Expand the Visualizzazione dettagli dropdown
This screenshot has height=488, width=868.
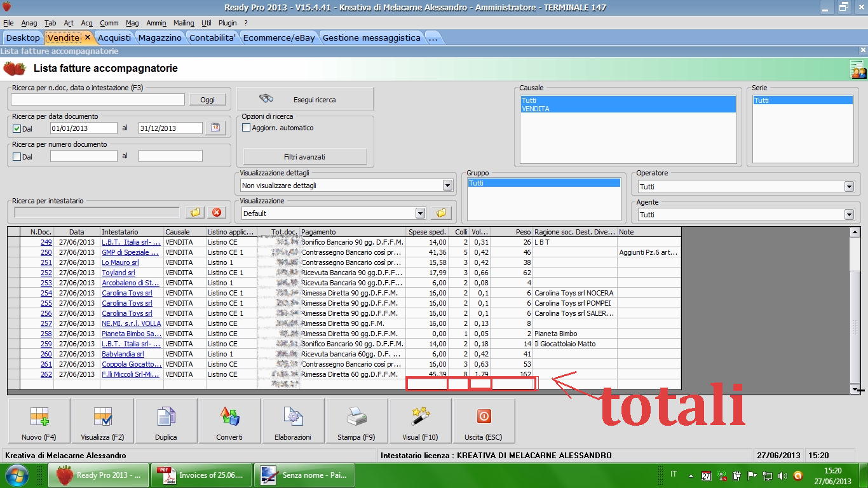pos(447,186)
